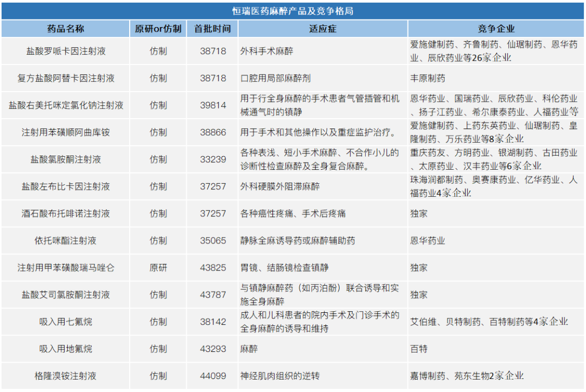This screenshot has width=586, height=392.
Task: Select competitor cell 丰原制药
Action: tap(428, 79)
